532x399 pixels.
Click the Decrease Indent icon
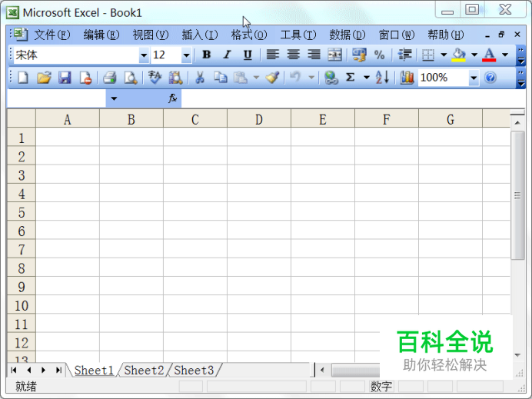click(404, 55)
